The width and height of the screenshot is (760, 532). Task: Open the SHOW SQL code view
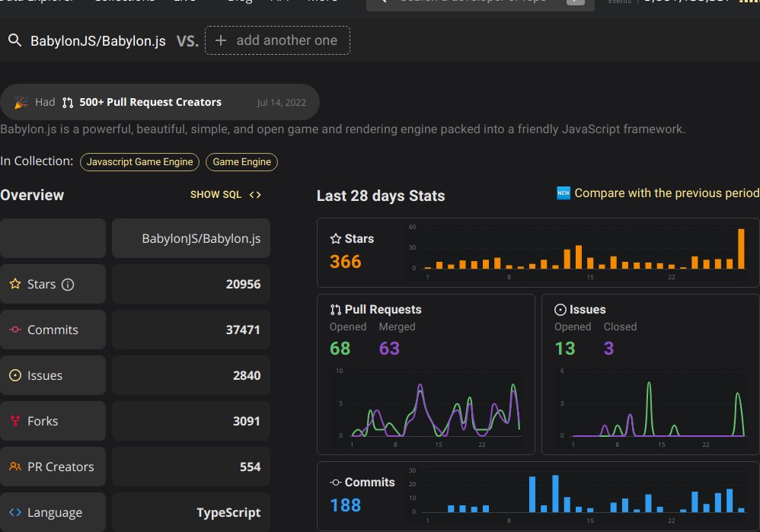tap(225, 195)
